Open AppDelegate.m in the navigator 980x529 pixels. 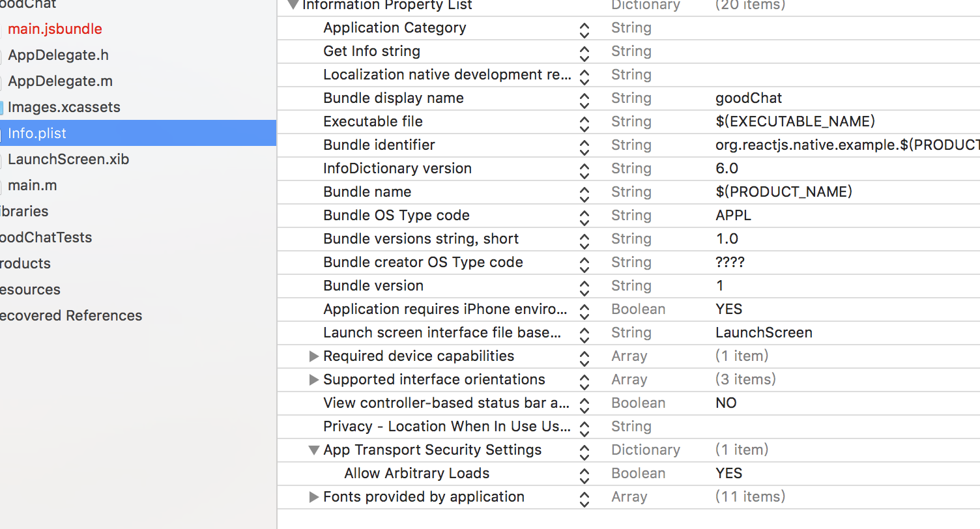point(60,81)
